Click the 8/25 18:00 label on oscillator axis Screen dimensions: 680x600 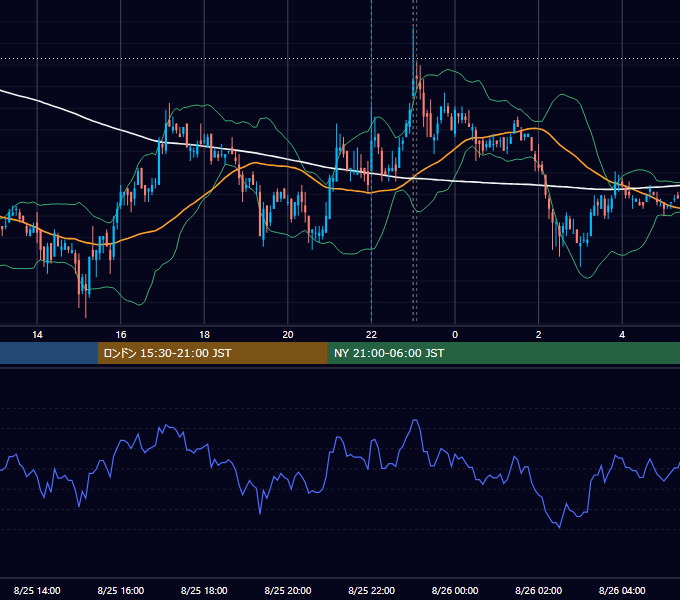click(x=204, y=590)
